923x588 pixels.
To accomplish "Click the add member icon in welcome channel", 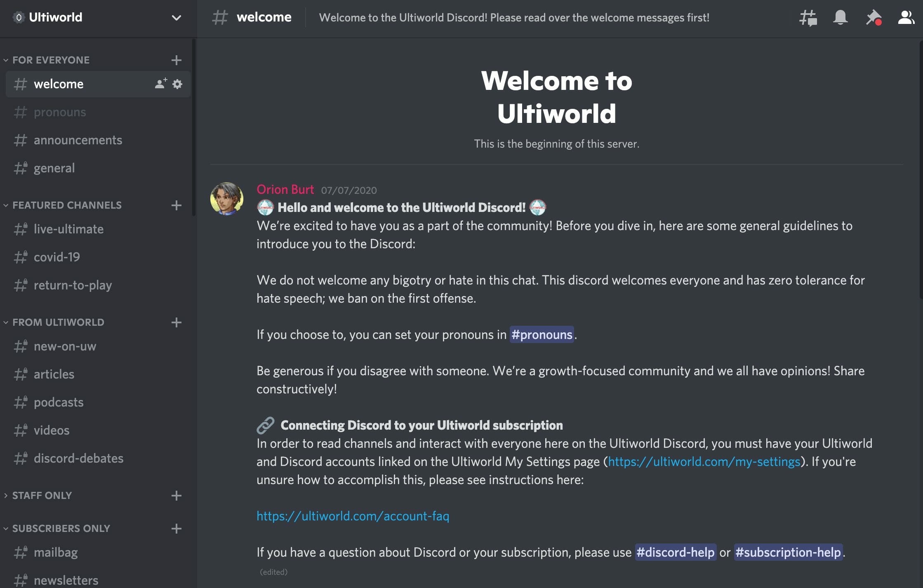I will coord(160,83).
